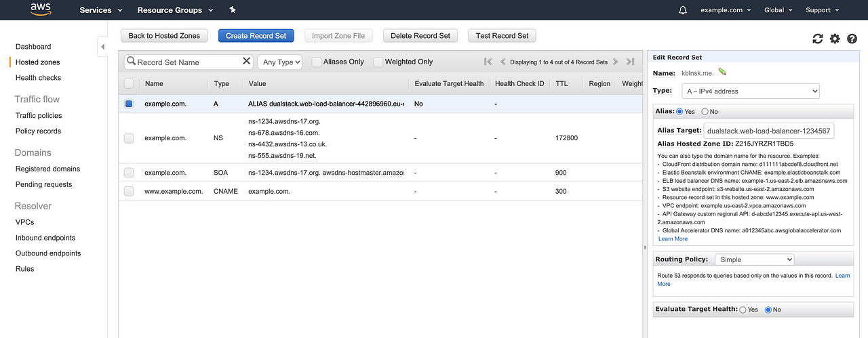
Task: Open the Resource Groups dropdown
Action: click(x=175, y=10)
